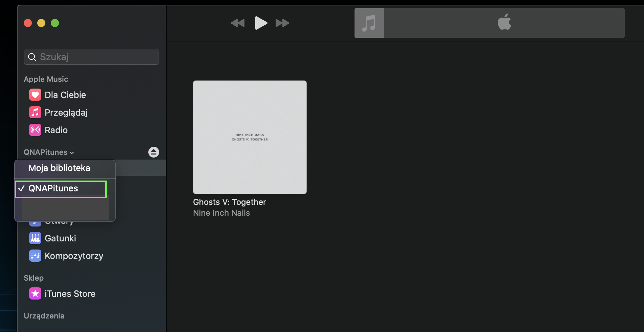Image resolution: width=644 pixels, height=332 pixels.
Task: Close the window with red button
Action: (28, 23)
